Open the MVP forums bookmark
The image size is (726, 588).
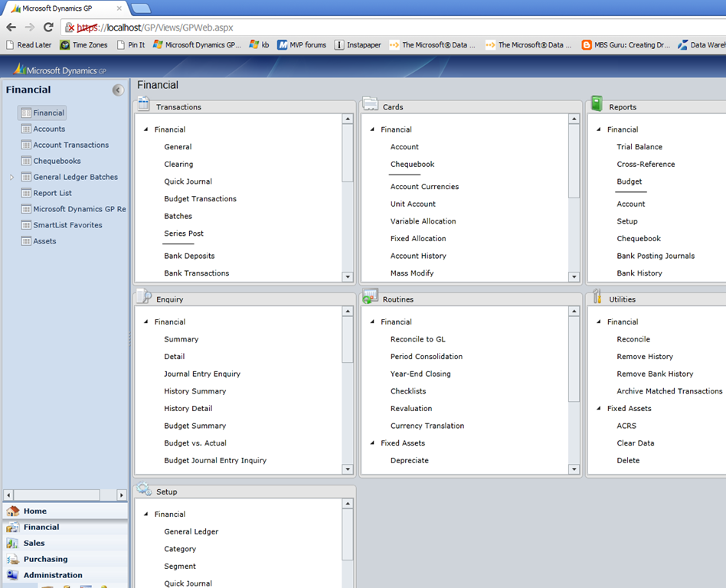302,45
